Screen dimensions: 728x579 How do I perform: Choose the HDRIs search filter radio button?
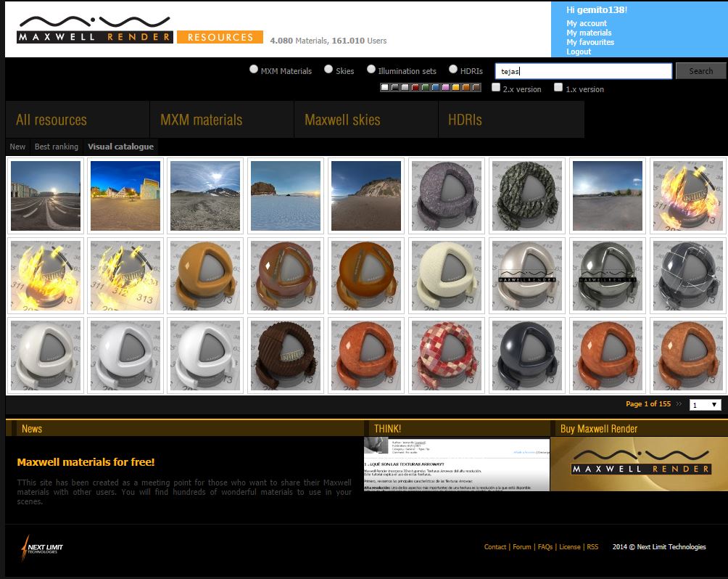[453, 70]
